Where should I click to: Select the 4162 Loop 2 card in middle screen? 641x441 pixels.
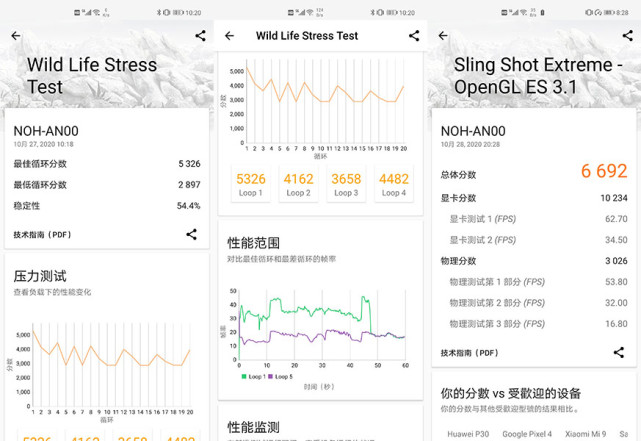[x=298, y=184]
